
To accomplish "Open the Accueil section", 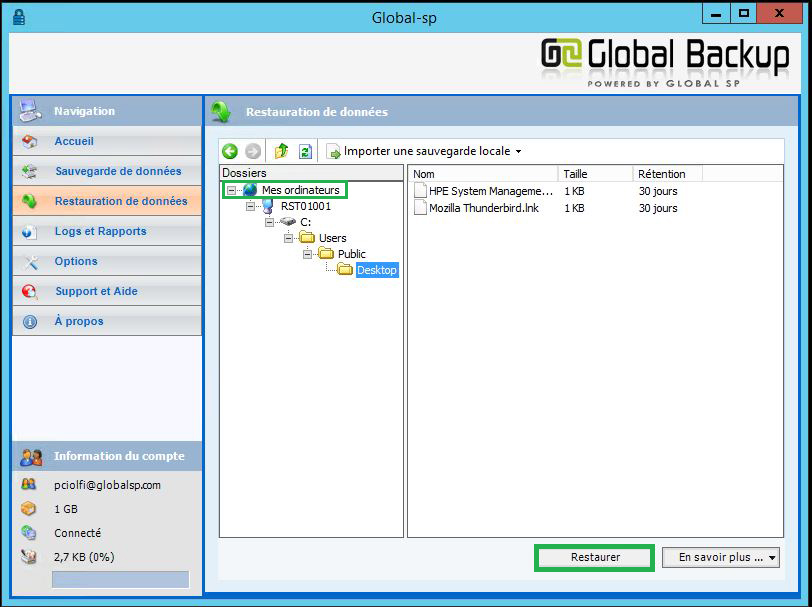I will (x=107, y=141).
